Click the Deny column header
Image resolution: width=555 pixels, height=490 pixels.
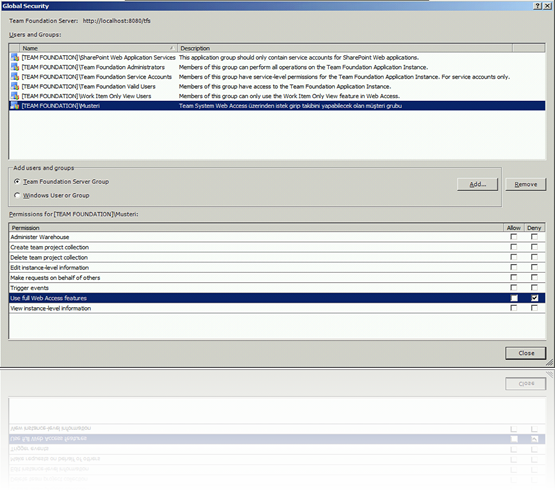tap(534, 228)
